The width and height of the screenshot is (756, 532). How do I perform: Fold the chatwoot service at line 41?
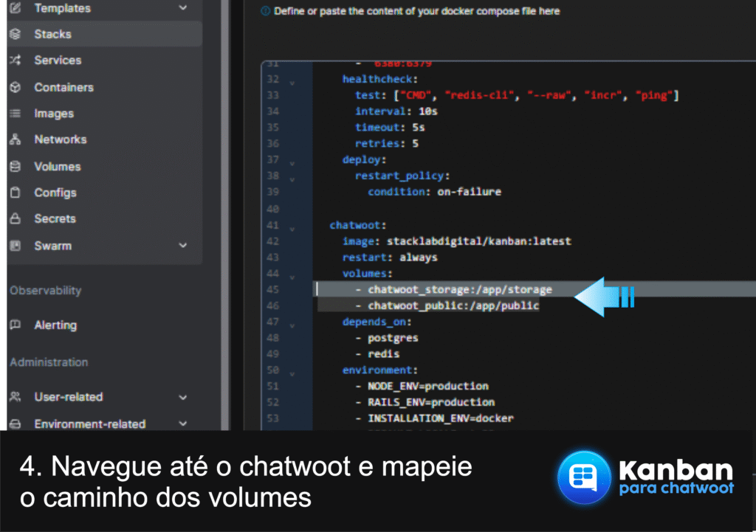coord(292,226)
